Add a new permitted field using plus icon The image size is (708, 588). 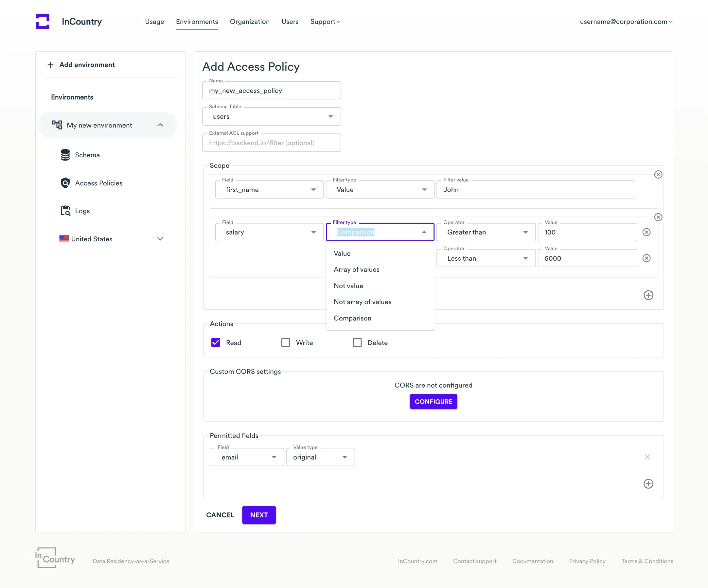click(x=648, y=484)
